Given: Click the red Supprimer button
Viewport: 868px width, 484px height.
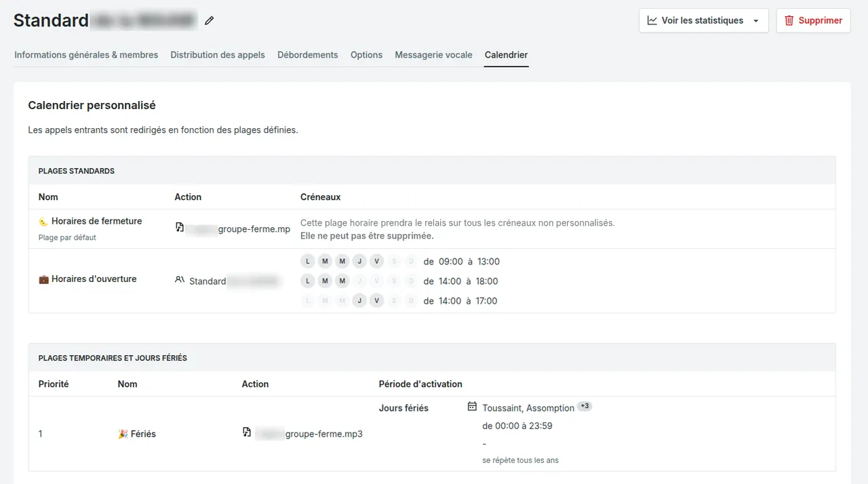Looking at the screenshot, I should click(x=813, y=20).
